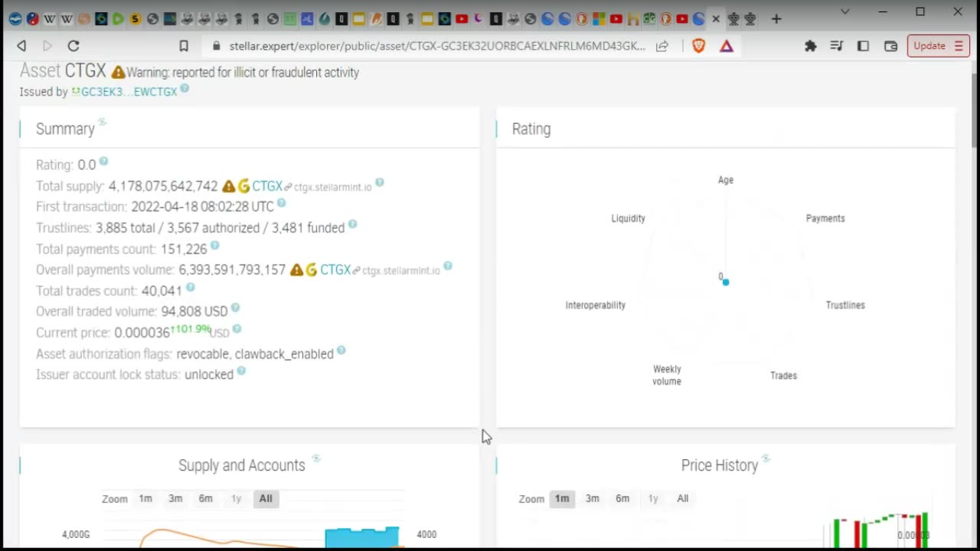Open the CTGX asset link in Total supply row

point(267,186)
